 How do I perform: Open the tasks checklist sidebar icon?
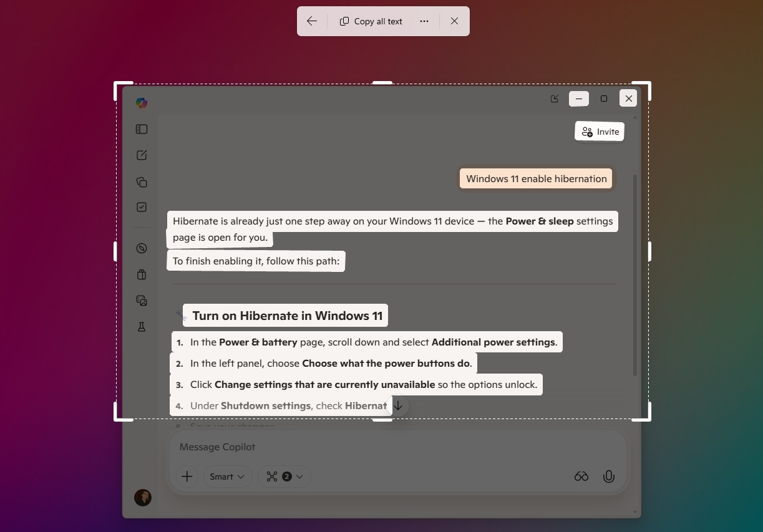(x=141, y=206)
